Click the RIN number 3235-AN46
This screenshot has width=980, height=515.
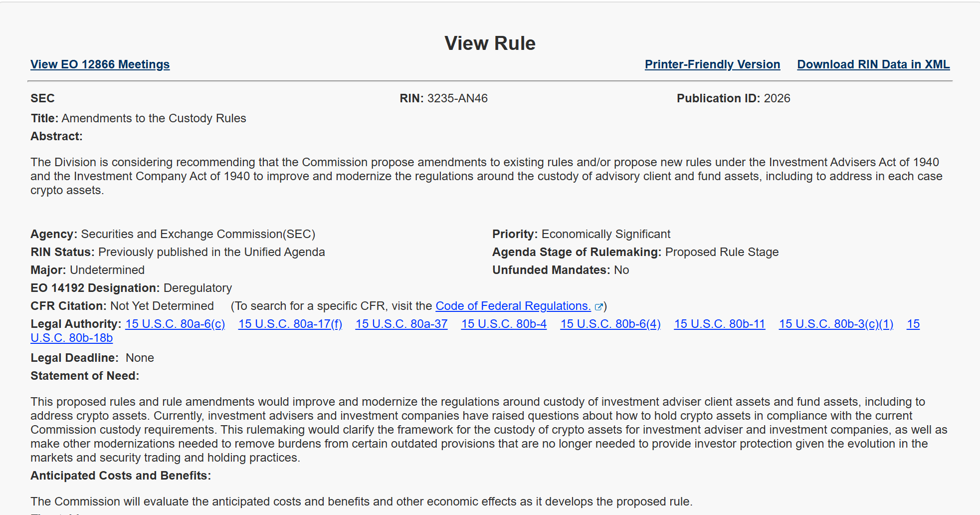(457, 98)
